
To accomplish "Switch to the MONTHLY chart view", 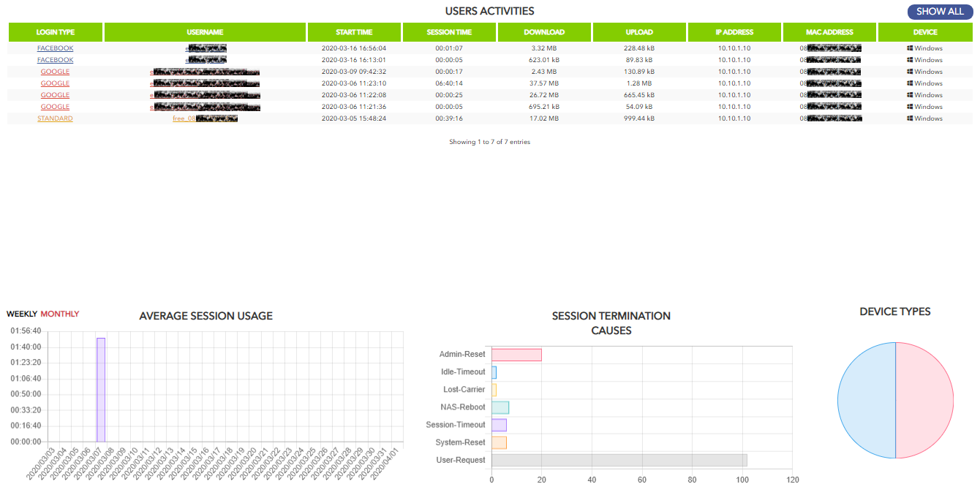I will coord(59,313).
